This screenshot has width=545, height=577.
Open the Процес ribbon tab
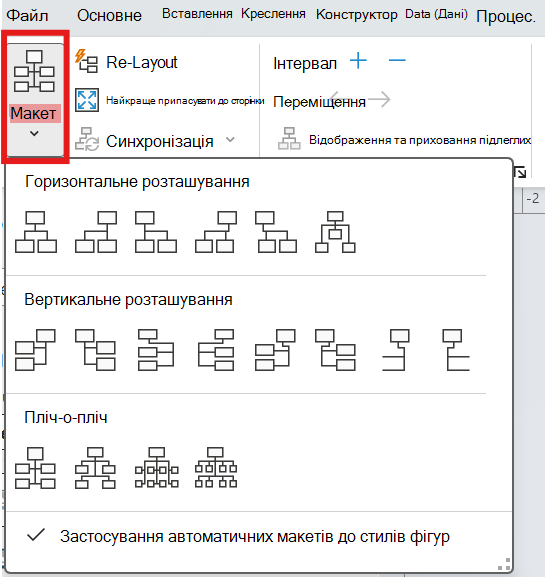click(x=506, y=17)
